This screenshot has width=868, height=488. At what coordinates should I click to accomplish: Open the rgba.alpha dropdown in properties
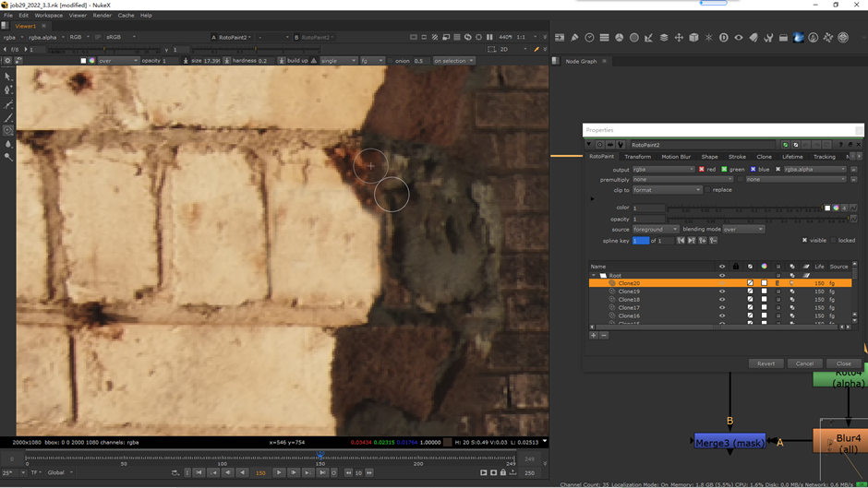[x=814, y=170]
